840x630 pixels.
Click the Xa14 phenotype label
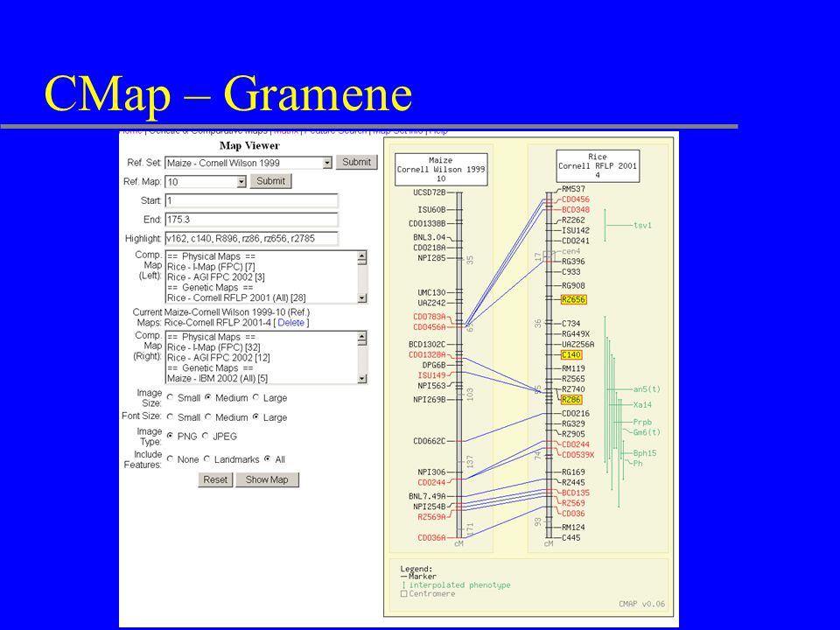(642, 405)
